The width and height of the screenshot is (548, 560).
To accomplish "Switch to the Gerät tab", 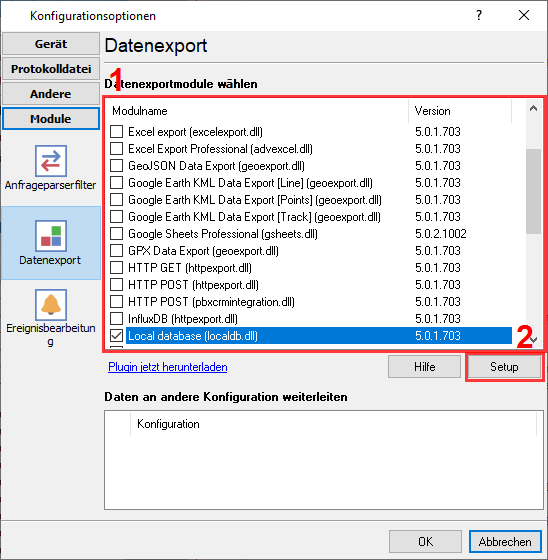I will coord(51,44).
